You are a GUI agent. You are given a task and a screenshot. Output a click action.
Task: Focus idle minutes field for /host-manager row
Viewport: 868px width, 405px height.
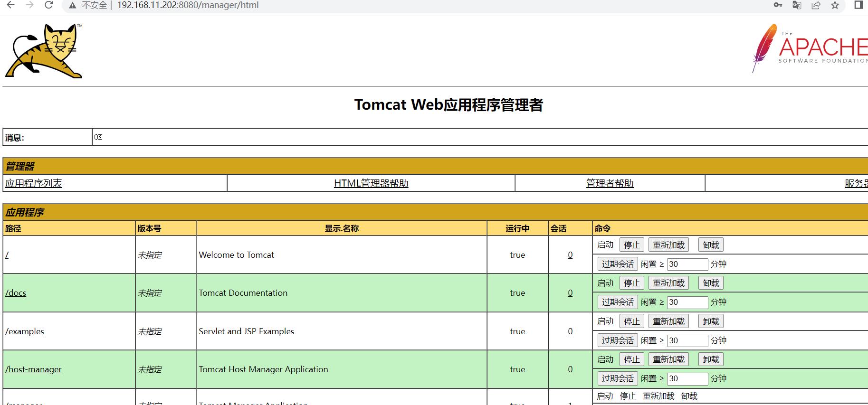coord(687,378)
